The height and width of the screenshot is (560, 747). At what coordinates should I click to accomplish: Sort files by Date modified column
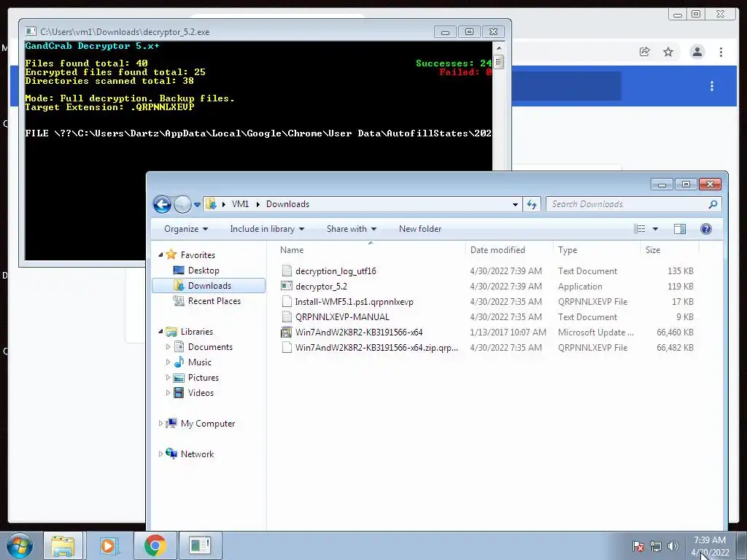[498, 250]
